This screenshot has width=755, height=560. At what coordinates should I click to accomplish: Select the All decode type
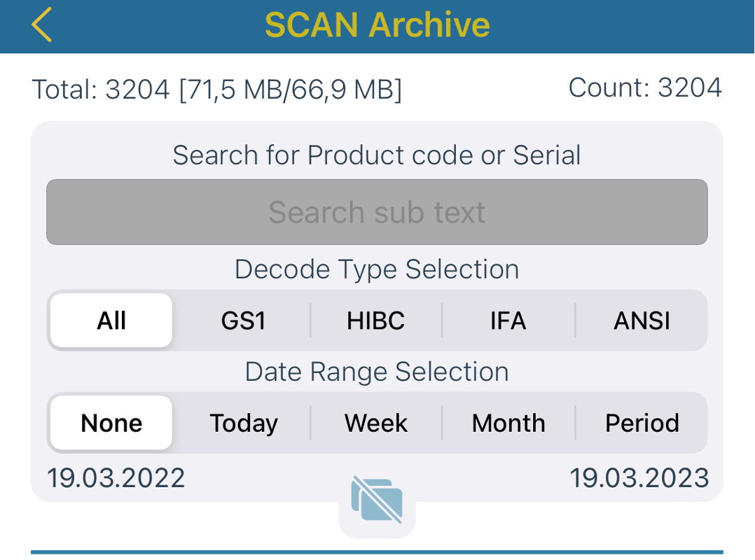[x=111, y=321]
